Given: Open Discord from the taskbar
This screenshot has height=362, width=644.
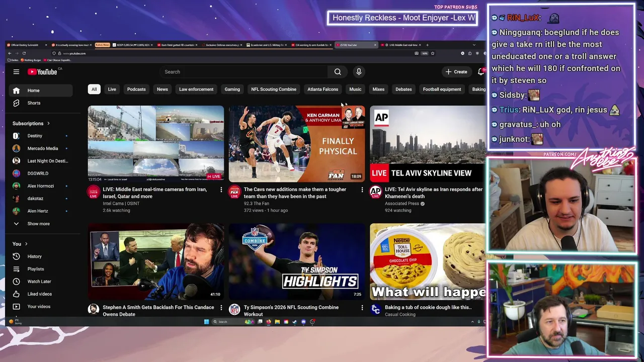Looking at the screenshot, I should pyautogui.click(x=303, y=322).
